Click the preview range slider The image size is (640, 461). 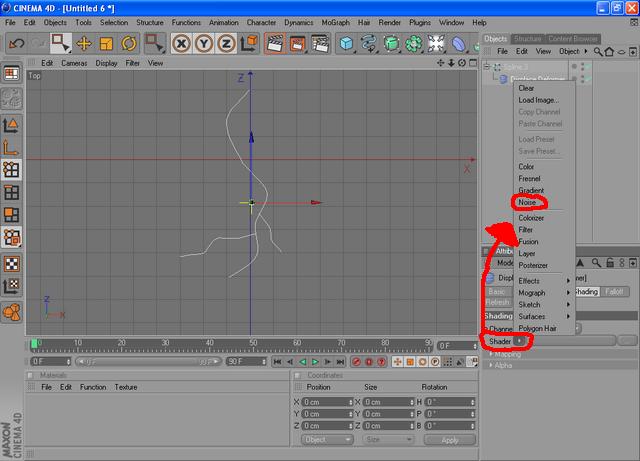pos(148,362)
